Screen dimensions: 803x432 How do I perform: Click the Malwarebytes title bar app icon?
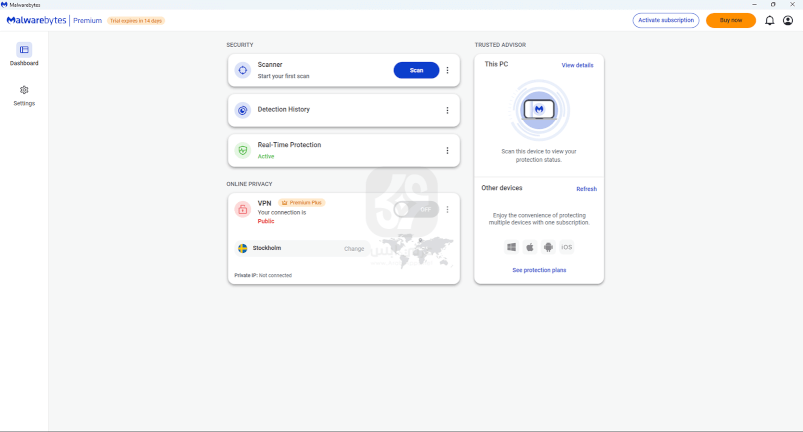pyautogui.click(x=4, y=5)
